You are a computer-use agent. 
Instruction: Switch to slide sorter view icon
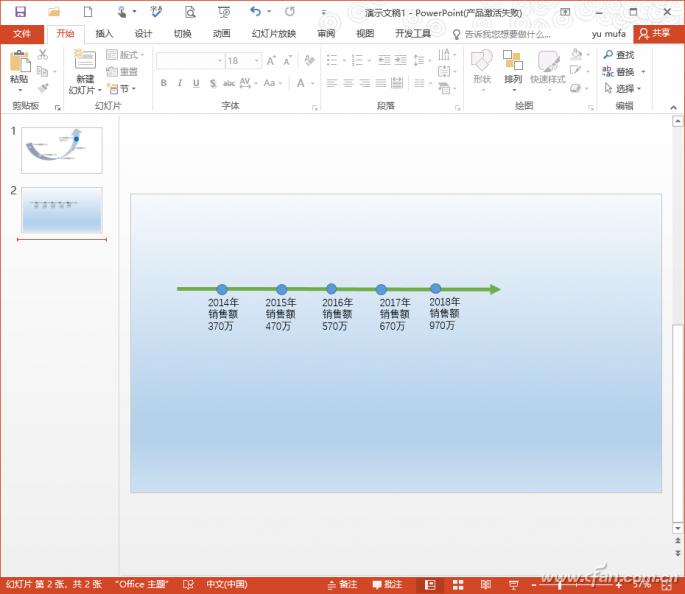click(x=458, y=584)
